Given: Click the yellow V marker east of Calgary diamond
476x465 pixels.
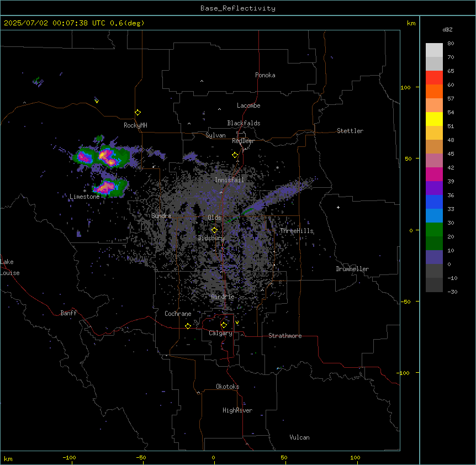Looking at the screenshot, I should (x=237, y=323).
